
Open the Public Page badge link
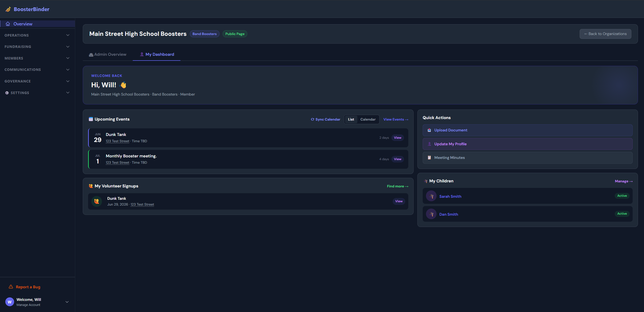[235, 34]
